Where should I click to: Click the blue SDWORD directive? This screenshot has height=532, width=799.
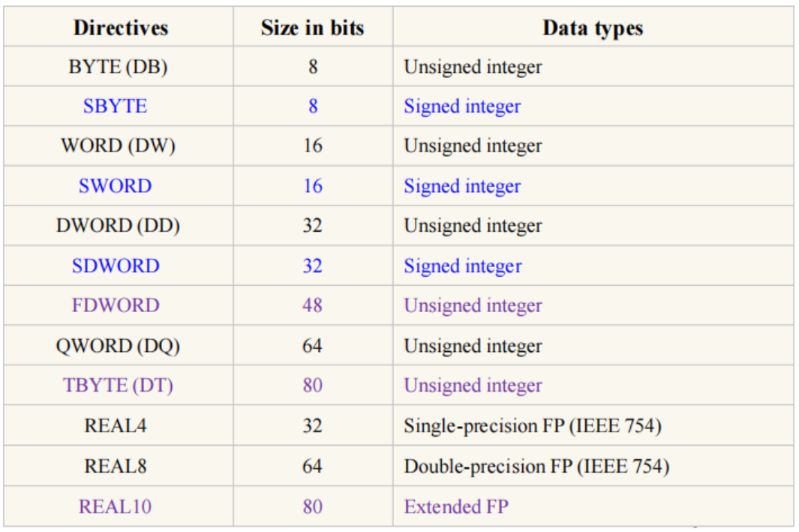pos(116,266)
